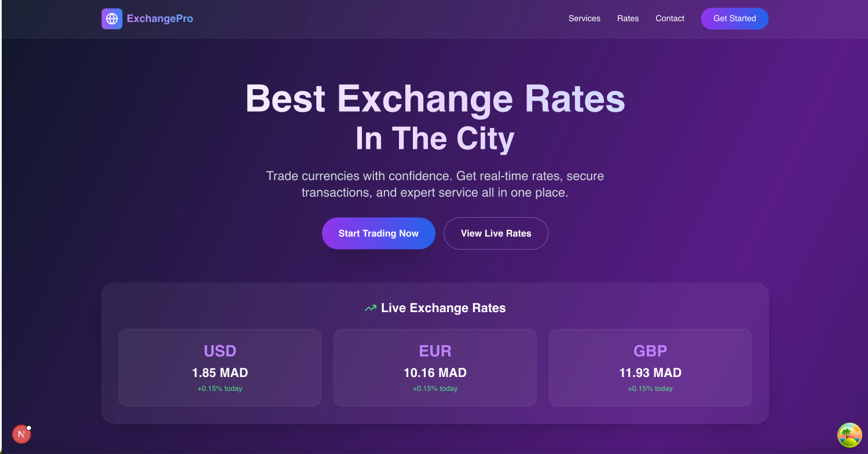Click the Live Exchange Rates heading
868x454 pixels.
(444, 308)
